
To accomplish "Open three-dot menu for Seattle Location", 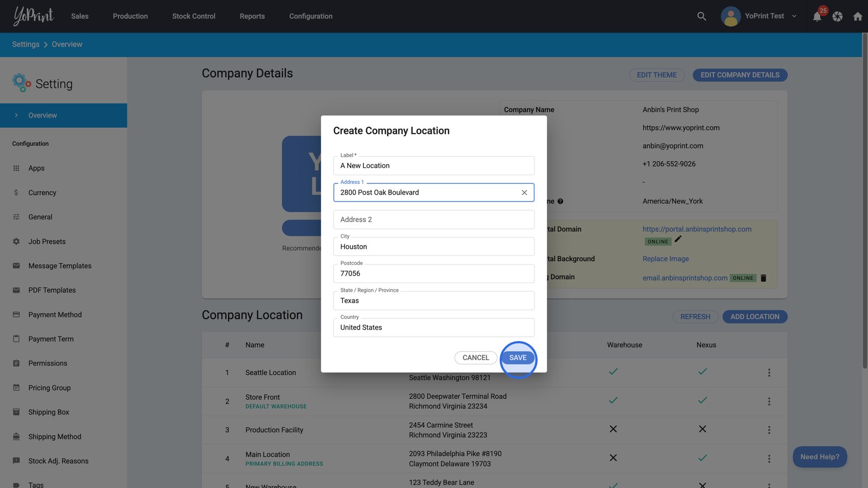I will (769, 373).
